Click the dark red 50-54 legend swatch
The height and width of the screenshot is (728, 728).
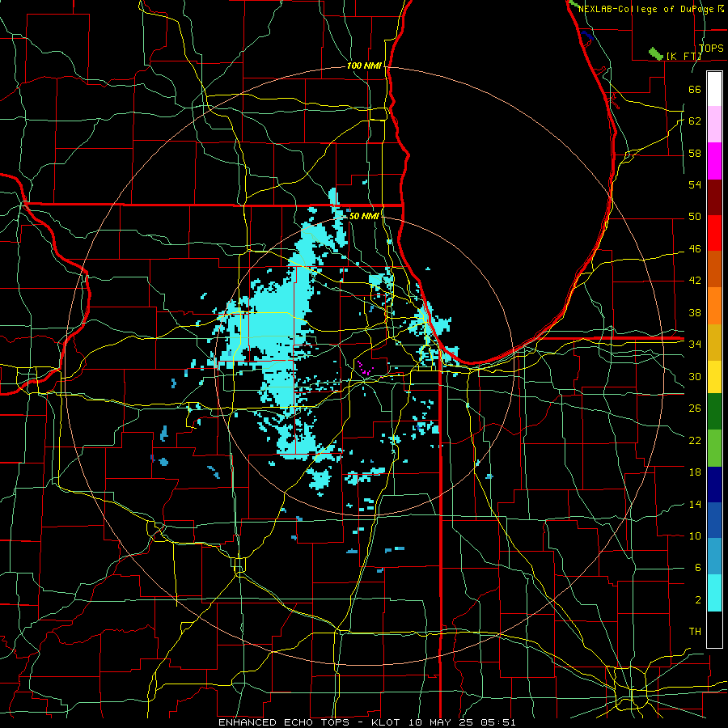point(714,197)
